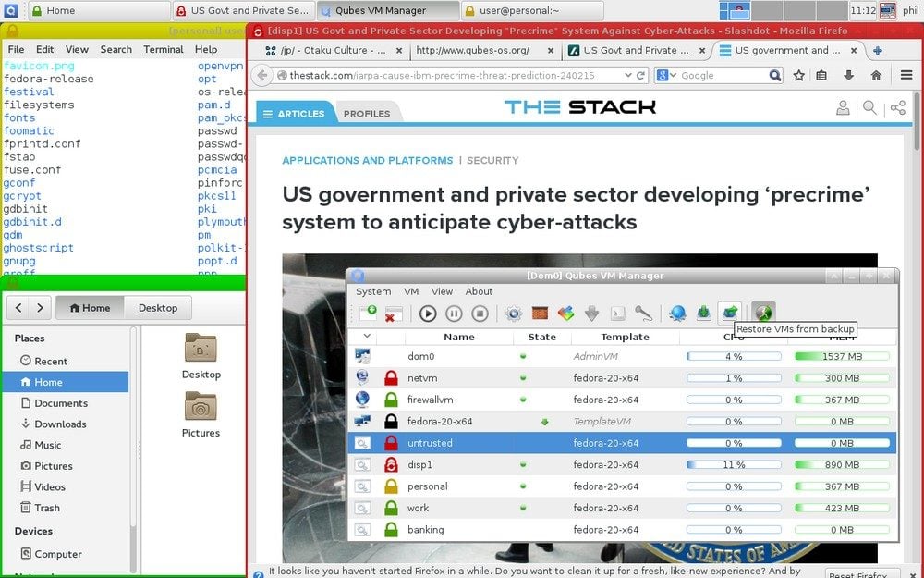Click Create new VM icon in Qubes Manager
Screen dimensions: 924x578
point(369,313)
